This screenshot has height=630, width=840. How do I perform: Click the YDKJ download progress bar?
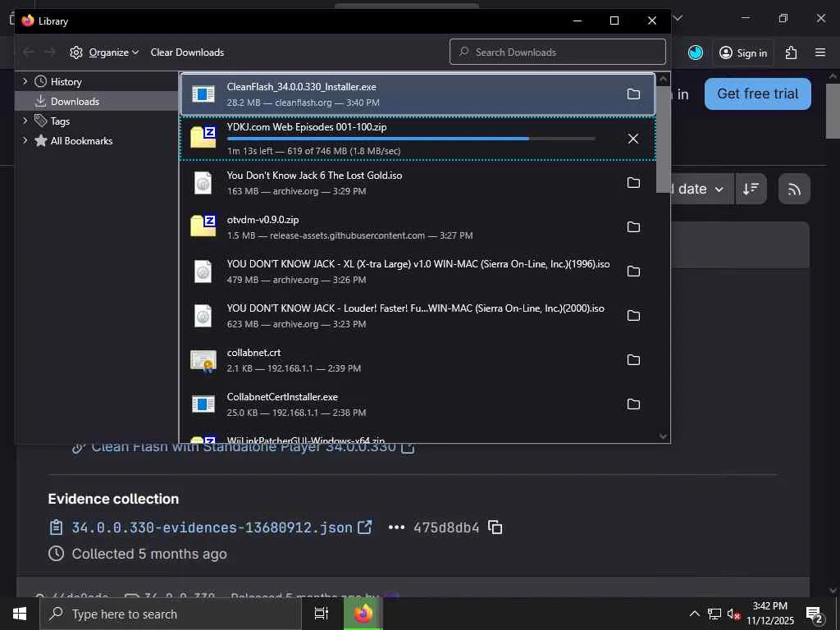coord(411,139)
